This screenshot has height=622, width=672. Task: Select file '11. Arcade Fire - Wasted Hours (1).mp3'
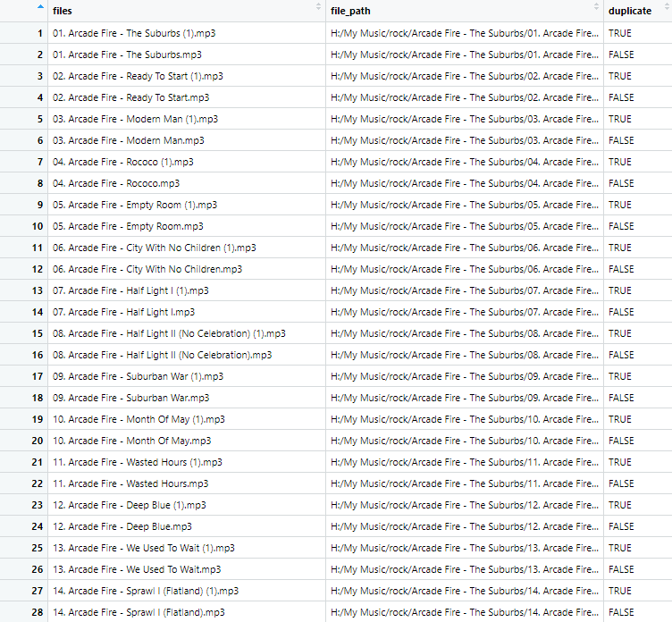click(x=137, y=462)
